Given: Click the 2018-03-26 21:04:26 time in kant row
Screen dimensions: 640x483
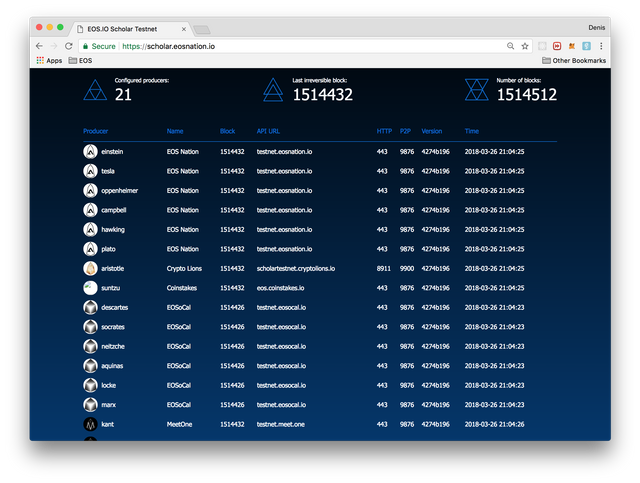Looking at the screenshot, I should click(x=494, y=424).
